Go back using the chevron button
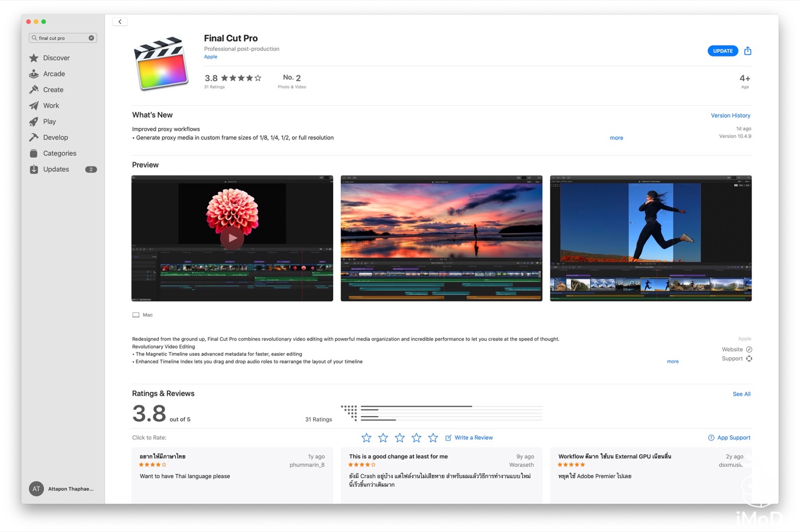 (x=120, y=22)
